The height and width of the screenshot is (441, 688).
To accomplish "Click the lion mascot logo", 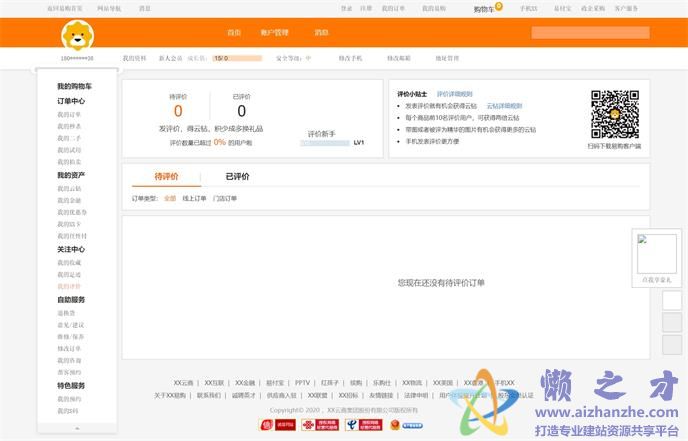I will (x=78, y=35).
